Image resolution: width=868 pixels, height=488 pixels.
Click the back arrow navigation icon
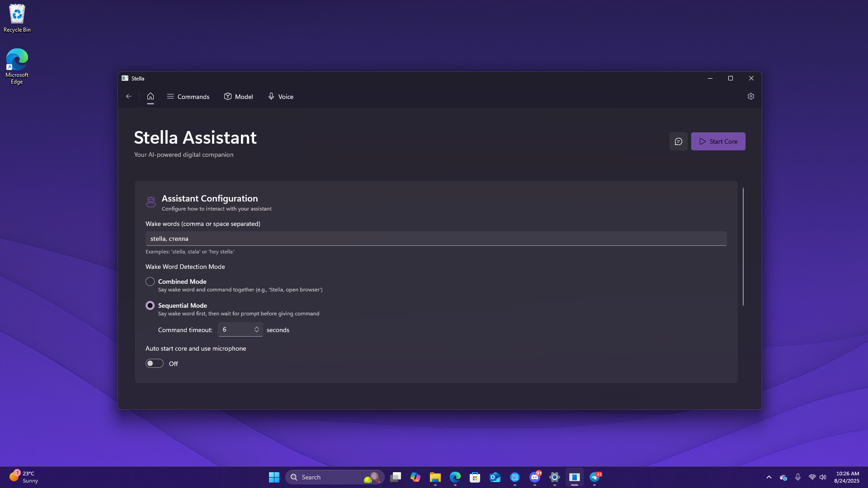pos(129,96)
